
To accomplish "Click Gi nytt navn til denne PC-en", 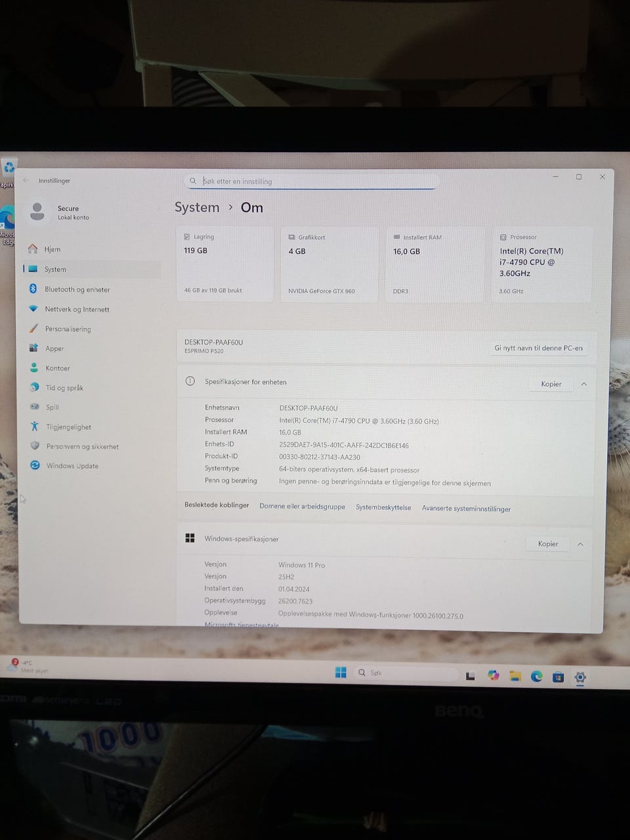I will click(538, 348).
